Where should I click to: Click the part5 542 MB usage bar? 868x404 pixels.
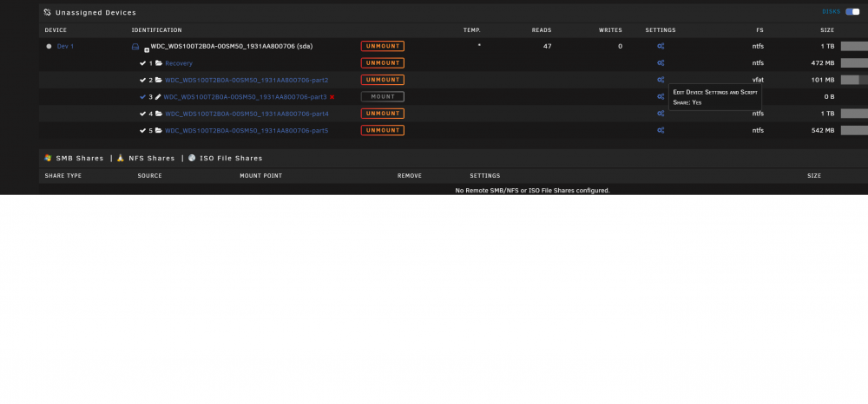(854, 130)
